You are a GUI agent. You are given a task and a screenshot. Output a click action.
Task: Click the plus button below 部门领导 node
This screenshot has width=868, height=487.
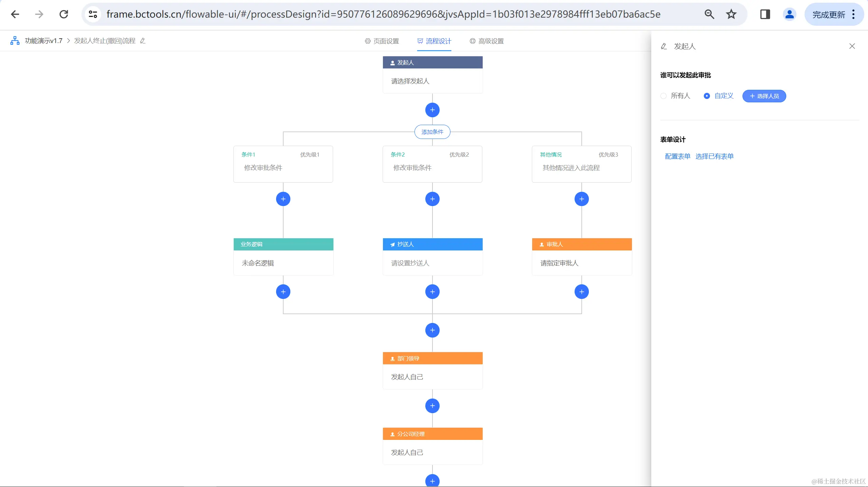click(432, 406)
